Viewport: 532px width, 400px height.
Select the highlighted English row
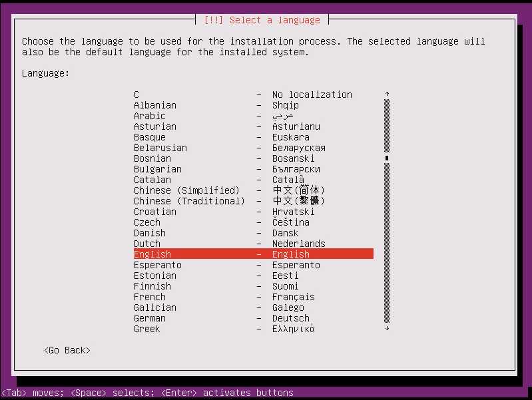tap(254, 254)
